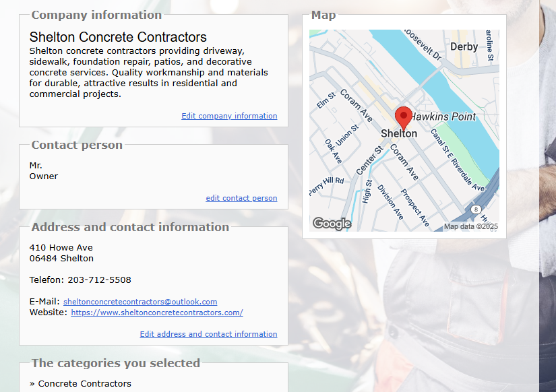Open Edit company information link
This screenshot has height=392, width=556.
click(x=229, y=116)
